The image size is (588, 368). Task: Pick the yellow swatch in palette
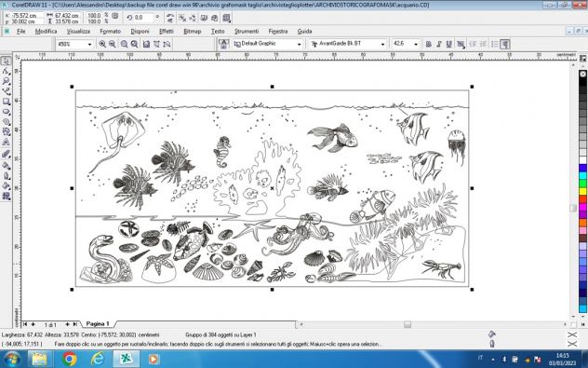(582, 192)
